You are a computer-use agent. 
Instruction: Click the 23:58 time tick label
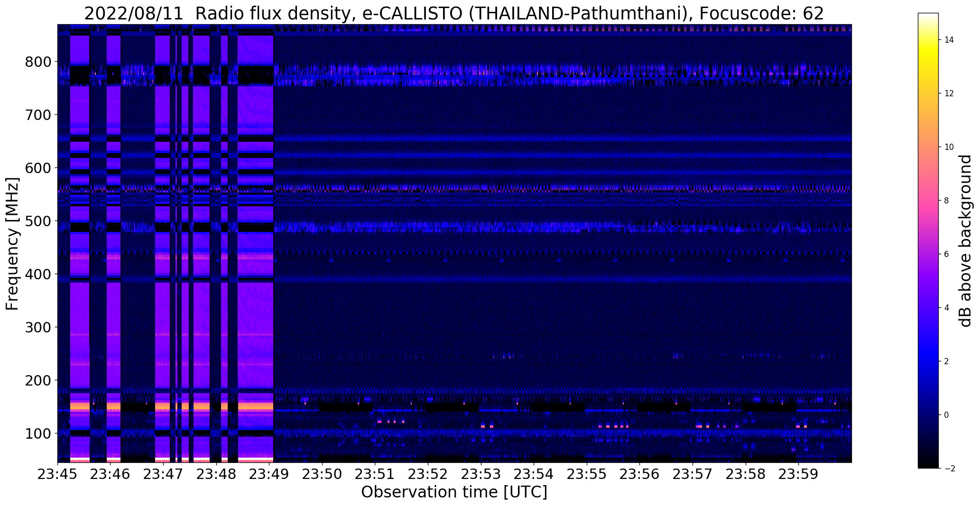746,474
